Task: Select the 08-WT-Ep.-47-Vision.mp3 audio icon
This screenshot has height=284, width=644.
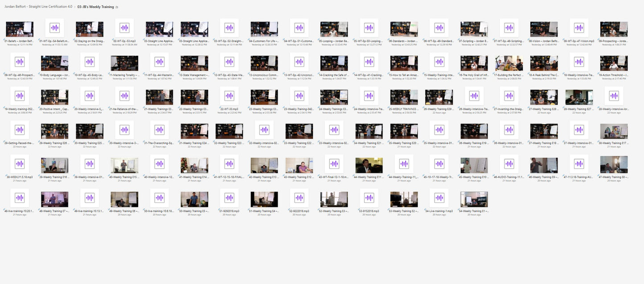Action: (x=579, y=28)
